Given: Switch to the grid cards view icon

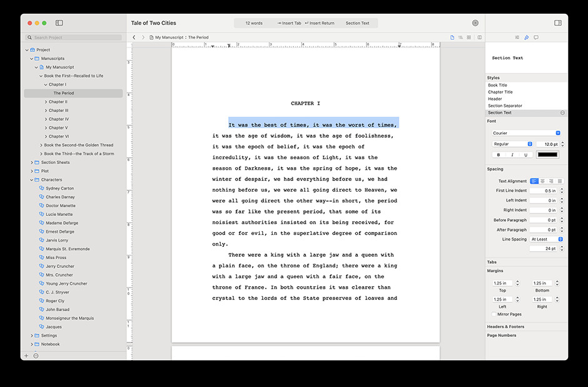Looking at the screenshot, I should click(469, 37).
